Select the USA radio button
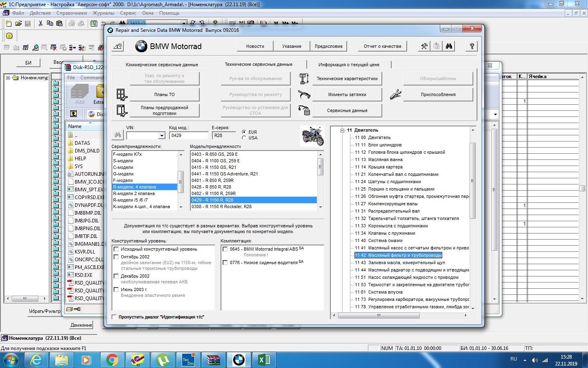 [244, 138]
